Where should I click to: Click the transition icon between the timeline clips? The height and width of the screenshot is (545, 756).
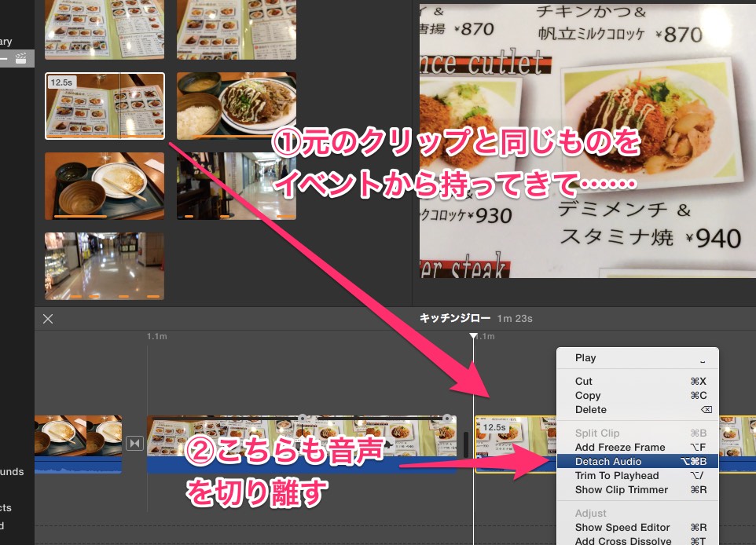click(134, 444)
